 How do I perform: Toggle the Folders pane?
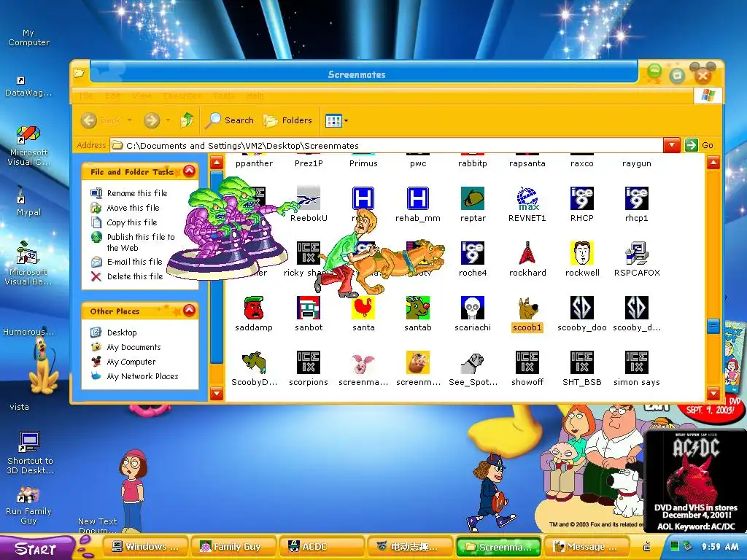coord(288,120)
